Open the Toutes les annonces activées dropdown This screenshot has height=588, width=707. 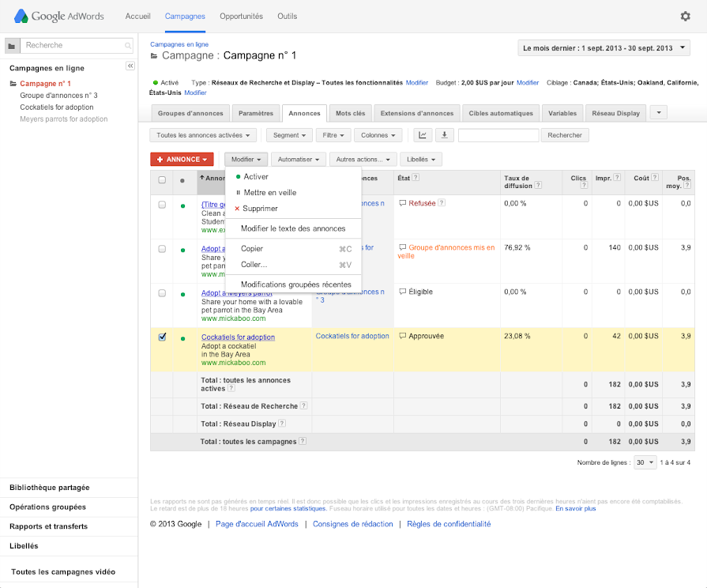(x=203, y=135)
